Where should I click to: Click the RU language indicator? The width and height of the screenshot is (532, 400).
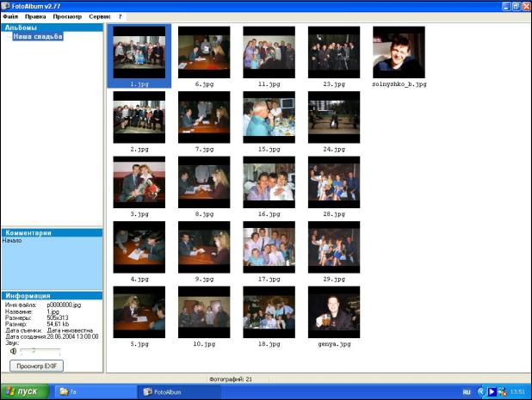[x=464, y=391]
